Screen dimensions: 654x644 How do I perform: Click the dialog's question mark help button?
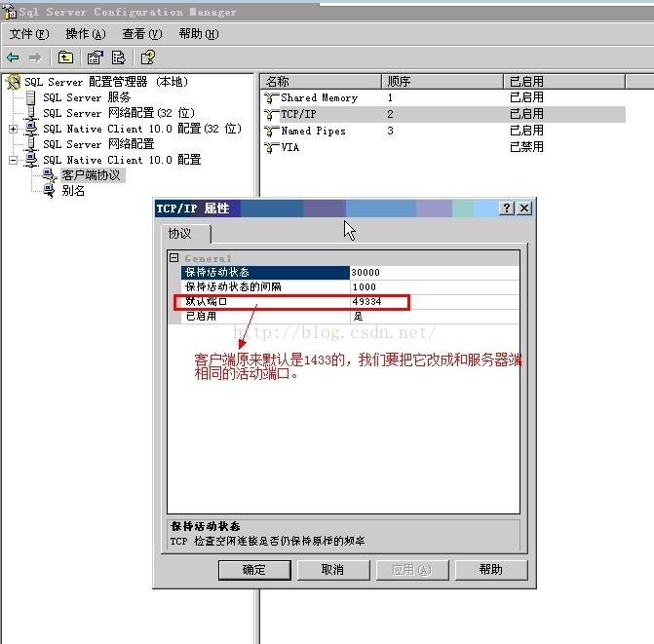click(507, 208)
